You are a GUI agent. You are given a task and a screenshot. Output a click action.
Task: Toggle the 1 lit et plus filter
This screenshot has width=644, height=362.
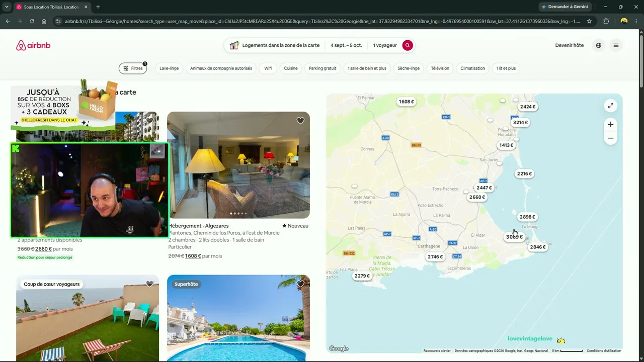506,68
